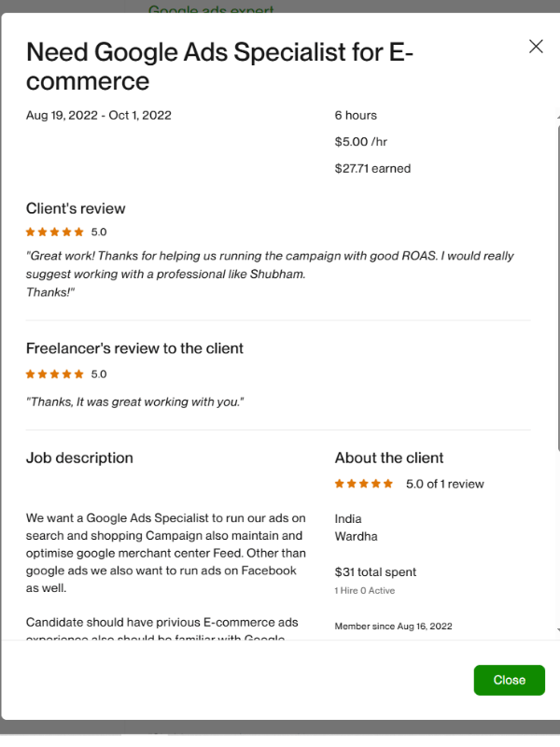Click the Member since Aug 16, 2022 text
The image size is (560, 747).
(393, 626)
